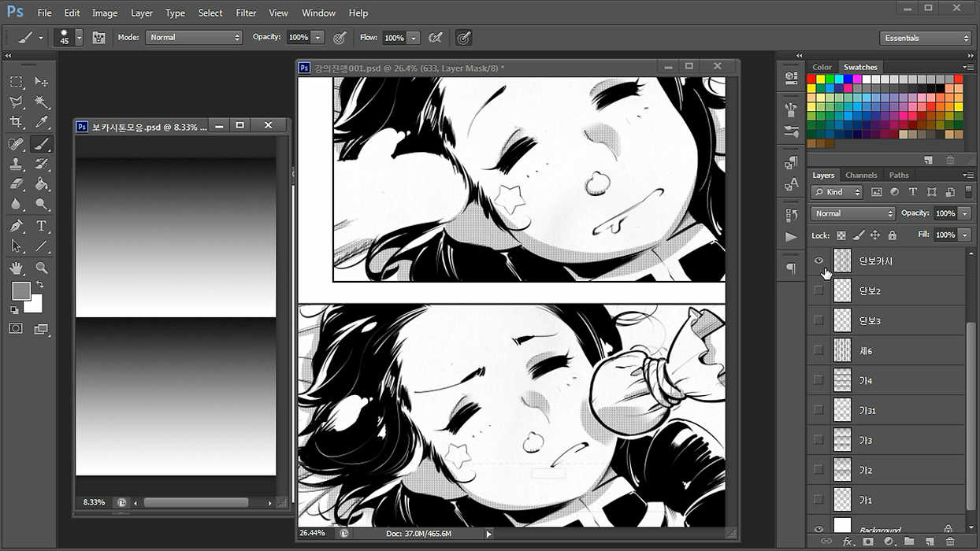Switch to the Color tab
Screen dimensions: 980x551
(x=822, y=67)
